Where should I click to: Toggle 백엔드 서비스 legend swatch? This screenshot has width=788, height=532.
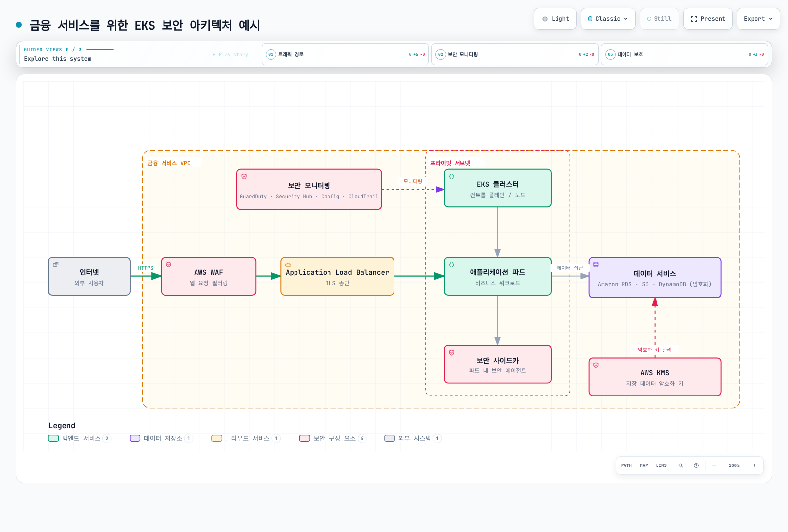click(x=53, y=438)
